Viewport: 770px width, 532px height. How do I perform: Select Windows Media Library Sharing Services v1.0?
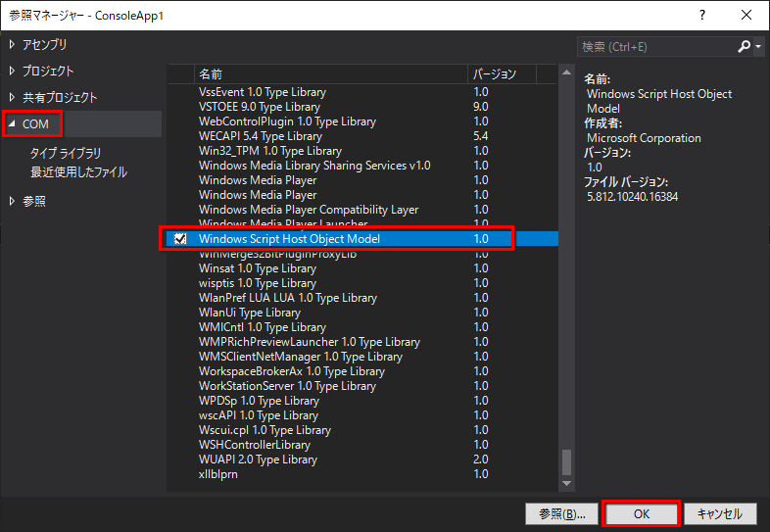[x=361, y=166]
